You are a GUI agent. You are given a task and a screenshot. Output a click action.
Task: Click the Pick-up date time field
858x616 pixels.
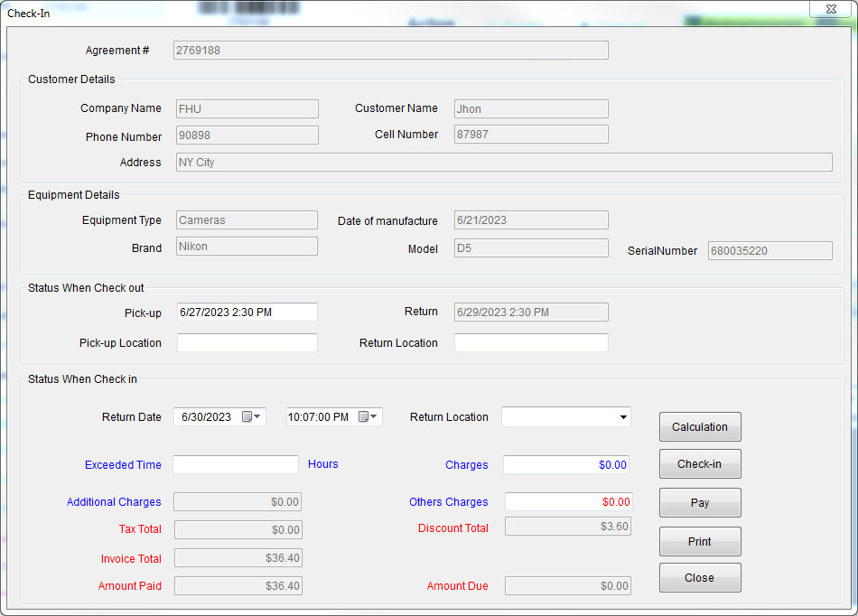coord(247,313)
